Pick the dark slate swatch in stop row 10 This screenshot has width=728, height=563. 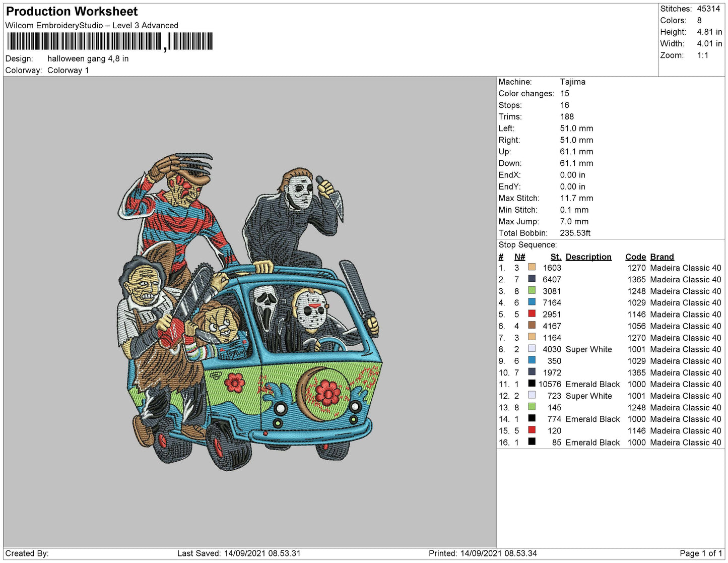point(532,371)
